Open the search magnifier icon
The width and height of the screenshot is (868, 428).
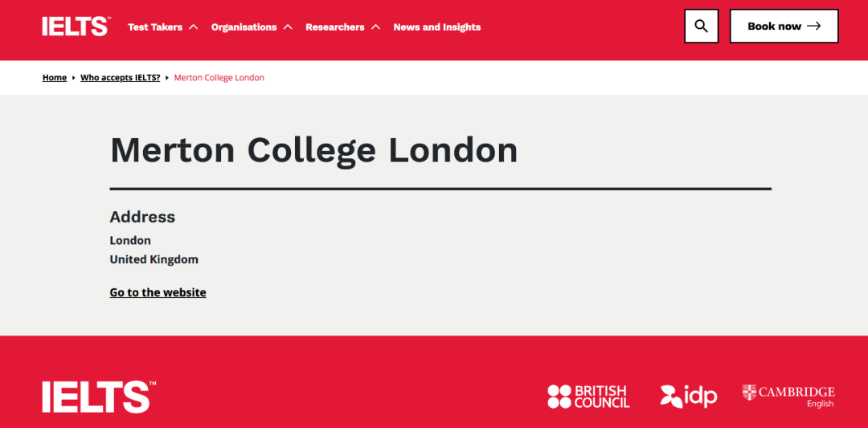702,26
